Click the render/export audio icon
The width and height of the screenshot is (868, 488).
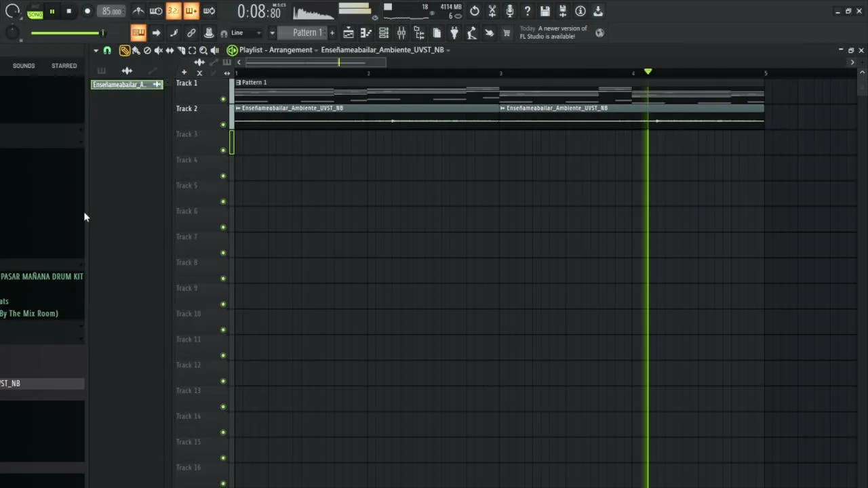563,11
